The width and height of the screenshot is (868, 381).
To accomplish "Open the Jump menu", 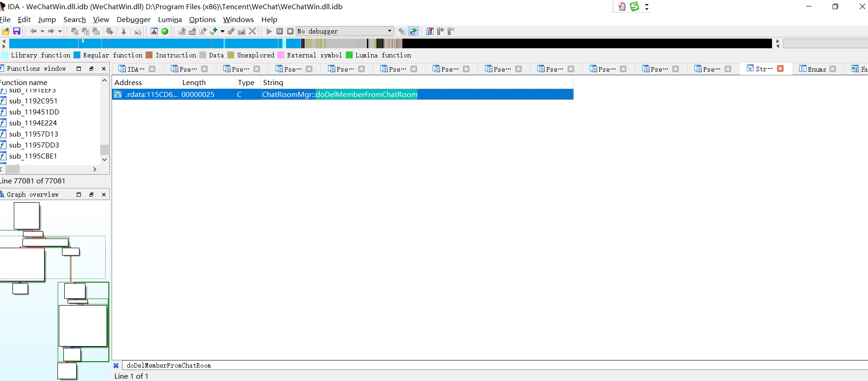I will [47, 19].
